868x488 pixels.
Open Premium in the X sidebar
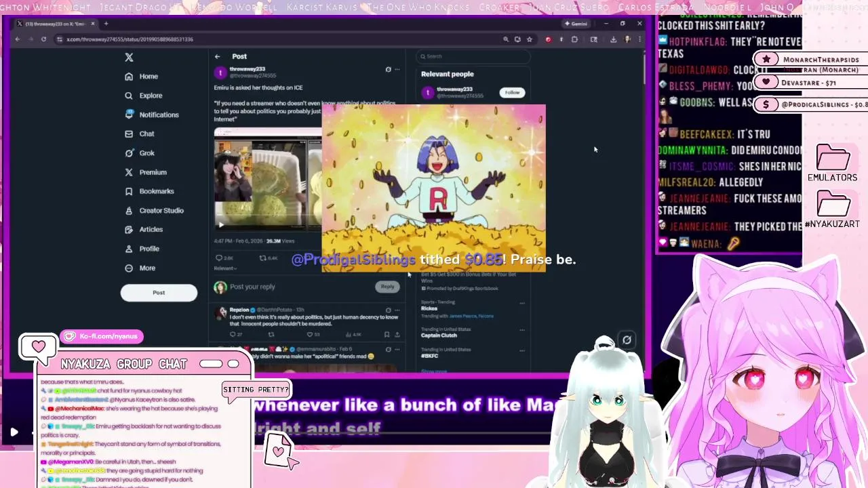coord(145,172)
